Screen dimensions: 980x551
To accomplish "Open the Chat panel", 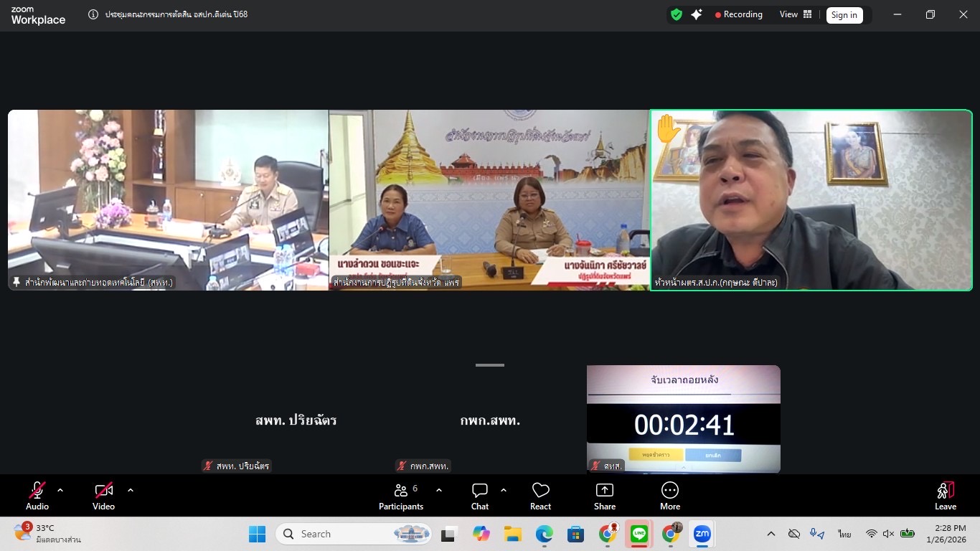I will [x=479, y=491].
